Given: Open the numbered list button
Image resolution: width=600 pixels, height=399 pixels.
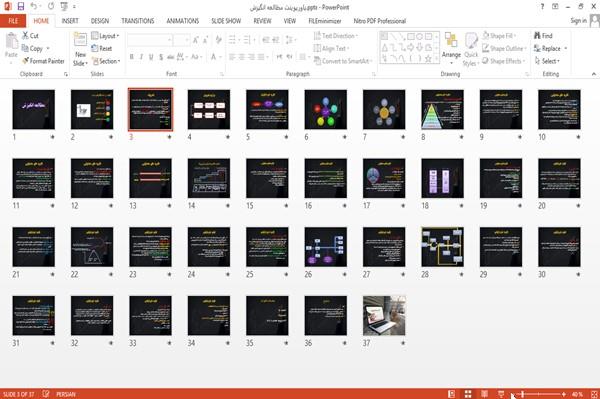Looking at the screenshot, I should (248, 40).
